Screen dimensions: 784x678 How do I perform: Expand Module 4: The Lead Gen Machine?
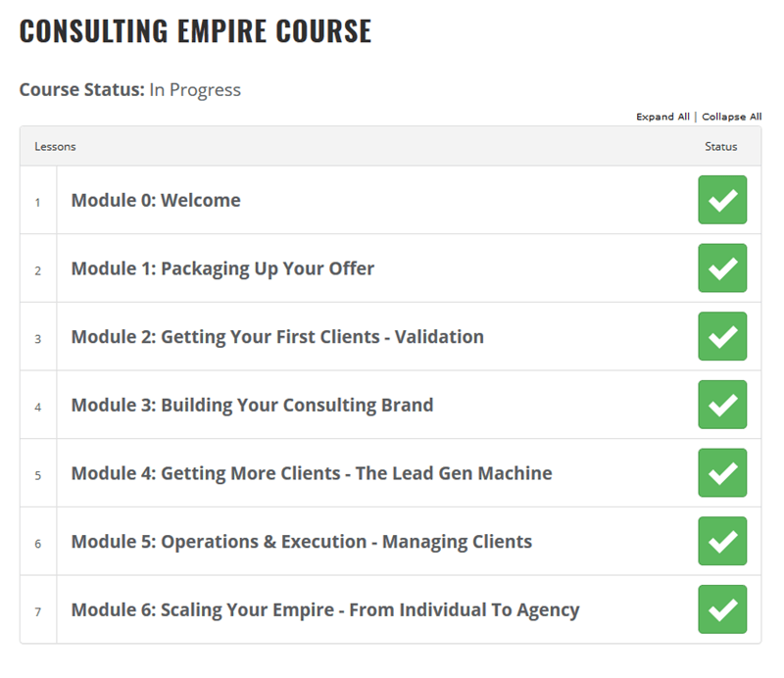pyautogui.click(x=312, y=472)
